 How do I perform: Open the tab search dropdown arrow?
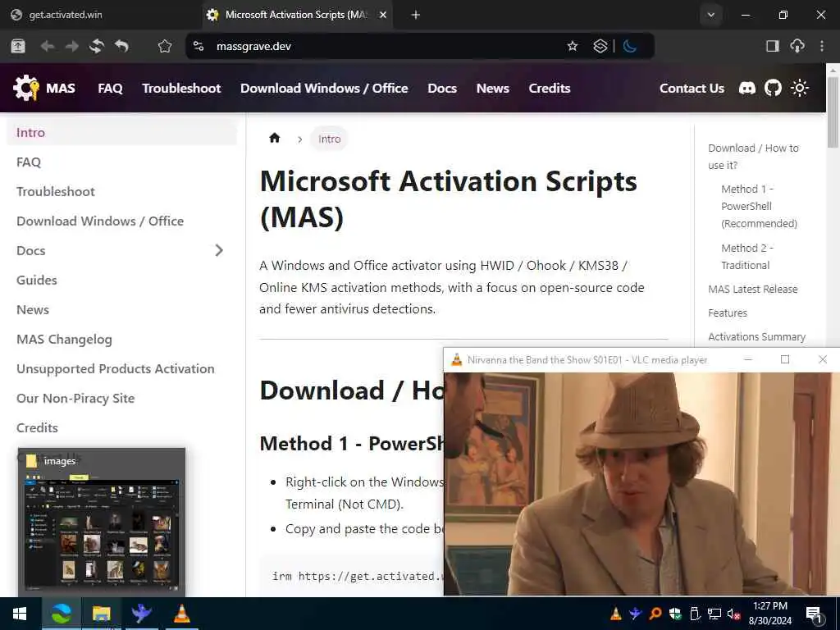tap(711, 15)
